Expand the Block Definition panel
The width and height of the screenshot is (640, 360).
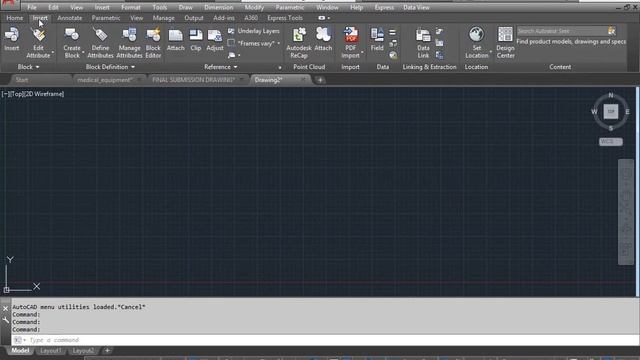(x=110, y=67)
